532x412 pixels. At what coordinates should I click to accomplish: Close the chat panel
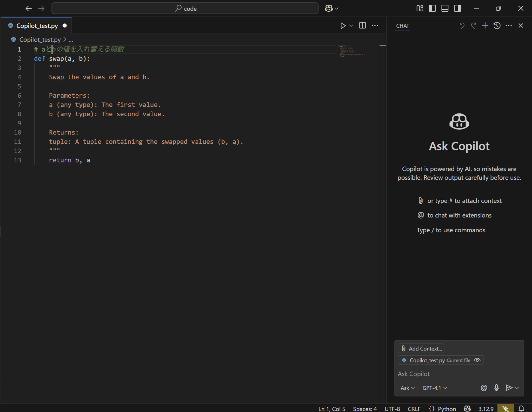click(x=521, y=25)
